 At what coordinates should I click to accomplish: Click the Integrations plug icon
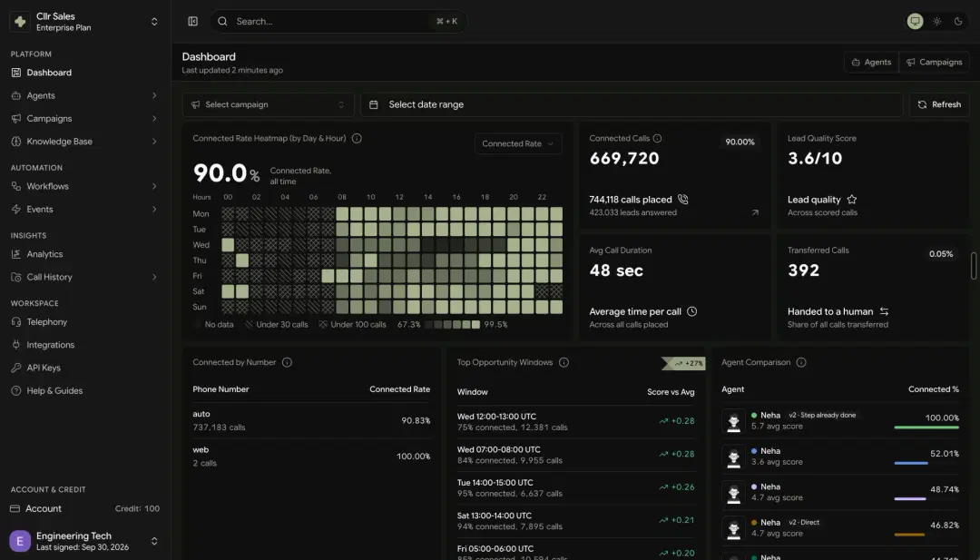point(16,345)
